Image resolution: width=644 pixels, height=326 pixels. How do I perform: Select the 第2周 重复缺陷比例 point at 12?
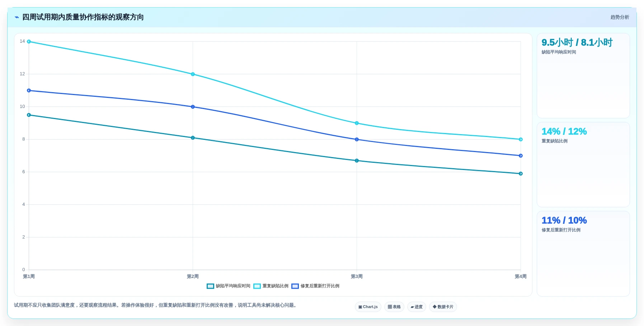click(x=193, y=74)
